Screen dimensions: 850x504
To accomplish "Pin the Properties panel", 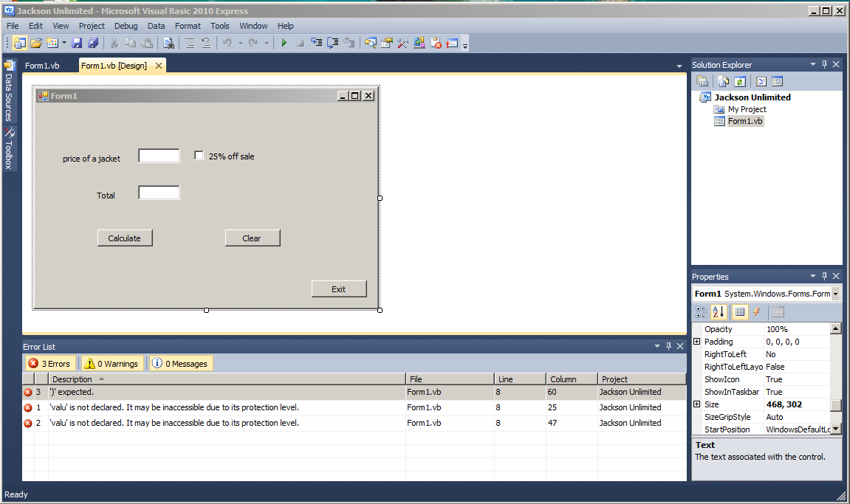I will pyautogui.click(x=824, y=276).
